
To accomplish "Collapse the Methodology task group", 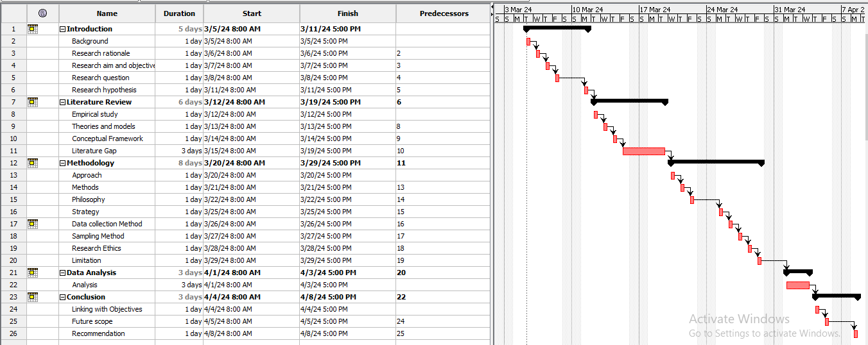I will (x=63, y=164).
